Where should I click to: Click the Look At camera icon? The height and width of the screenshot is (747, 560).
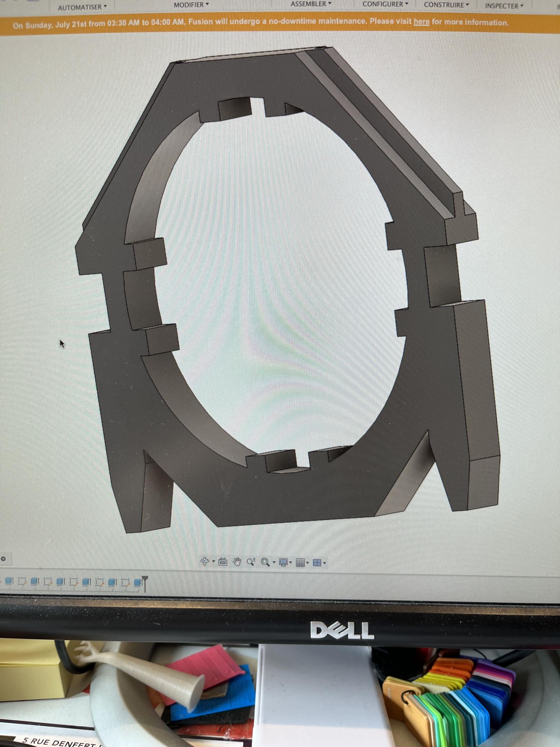pos(223,561)
